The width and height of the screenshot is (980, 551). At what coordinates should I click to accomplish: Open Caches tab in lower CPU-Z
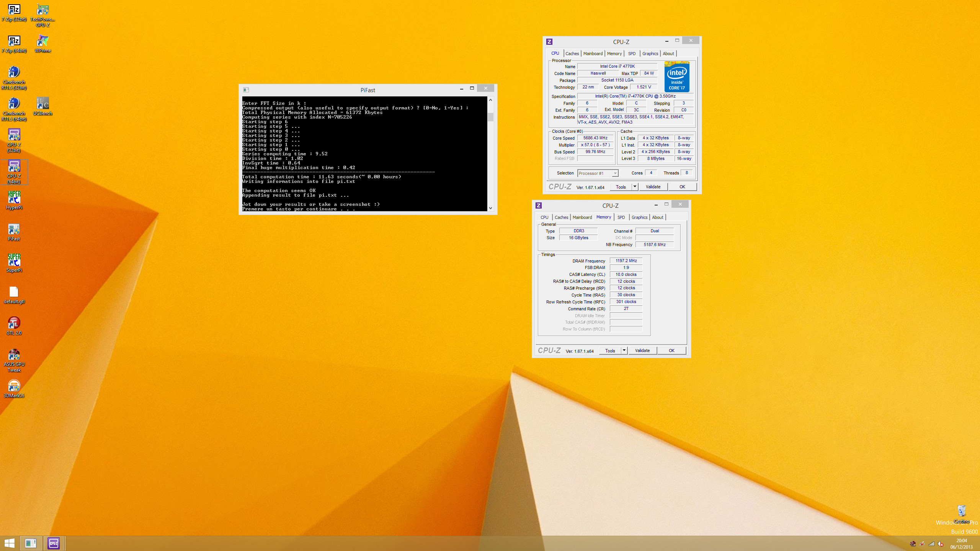click(561, 217)
